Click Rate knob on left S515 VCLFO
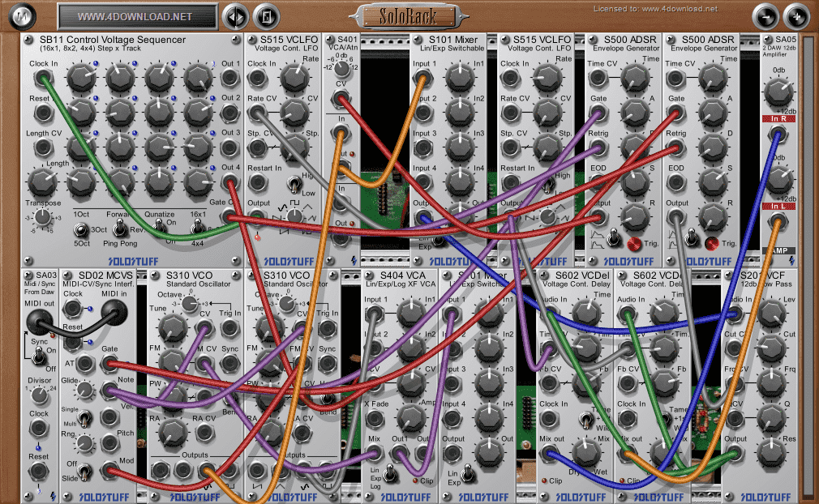The height and width of the screenshot is (504, 819). (294, 78)
